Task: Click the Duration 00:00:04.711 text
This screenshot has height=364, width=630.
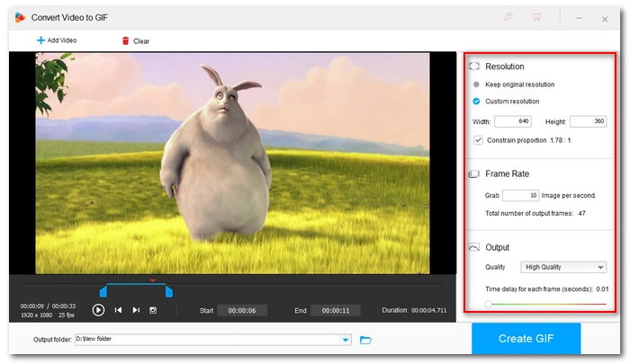Action: [414, 310]
